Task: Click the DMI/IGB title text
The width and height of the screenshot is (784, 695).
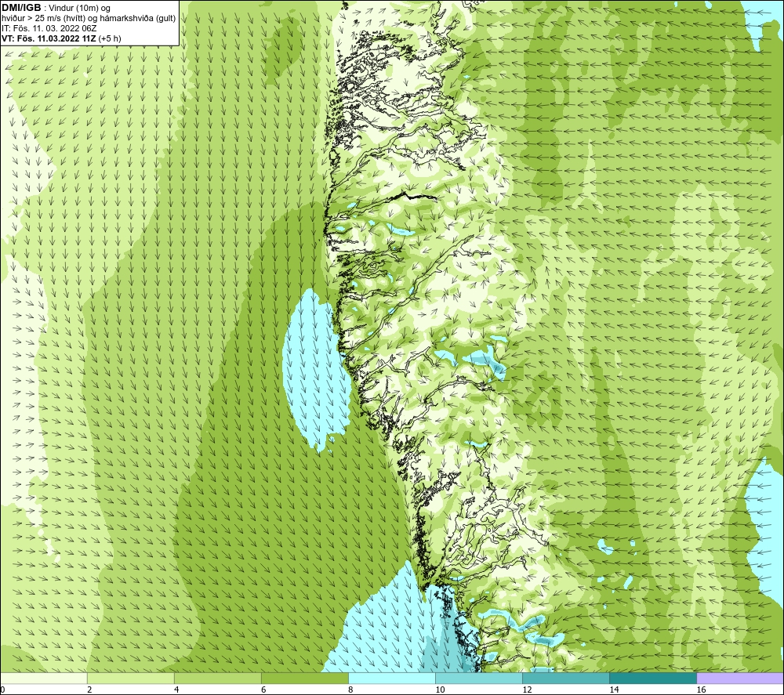Action: pos(21,8)
